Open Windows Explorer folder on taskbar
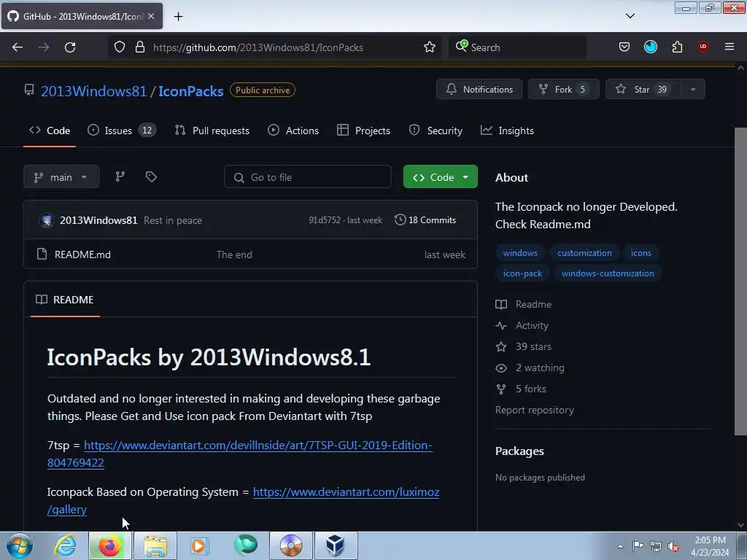Viewport: 747px width, 560px height. [x=155, y=545]
